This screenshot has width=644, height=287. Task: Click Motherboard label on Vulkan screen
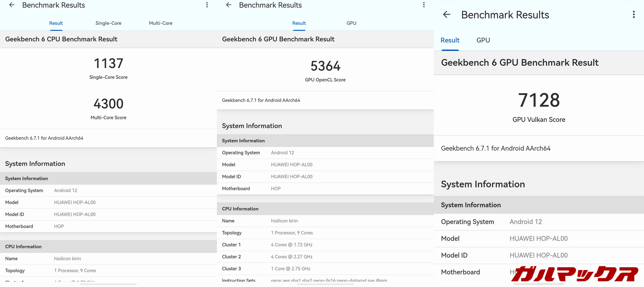click(x=460, y=272)
